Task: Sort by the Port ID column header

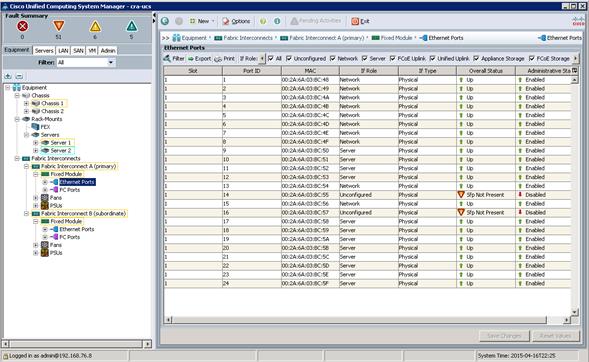Action: pyautogui.click(x=252, y=71)
